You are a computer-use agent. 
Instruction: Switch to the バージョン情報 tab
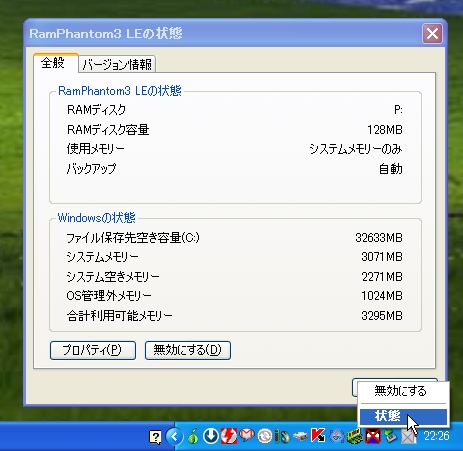(x=117, y=64)
